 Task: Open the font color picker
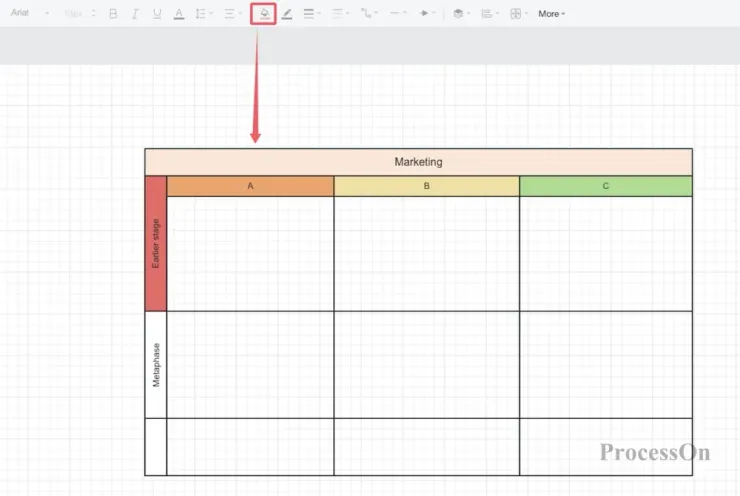179,14
